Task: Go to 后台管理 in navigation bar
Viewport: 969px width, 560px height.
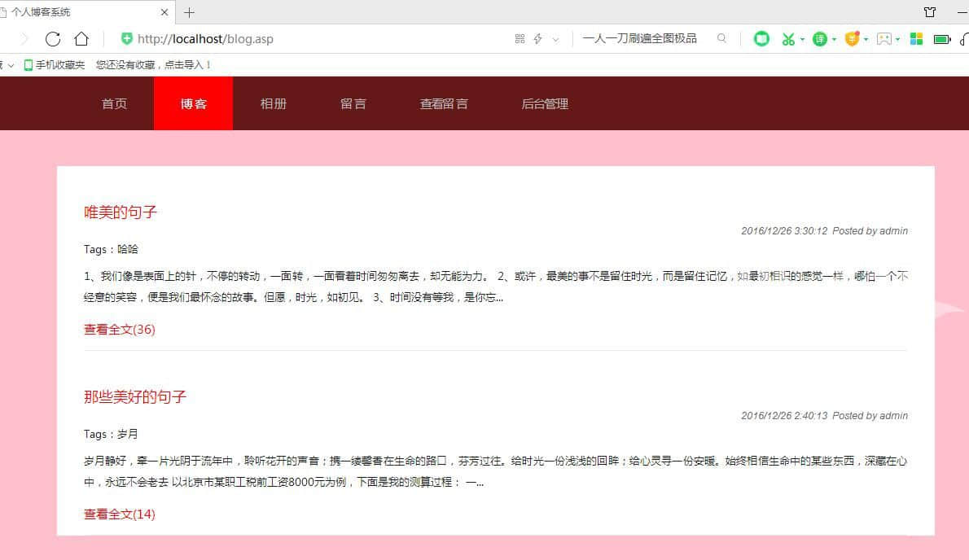Action: [x=545, y=103]
